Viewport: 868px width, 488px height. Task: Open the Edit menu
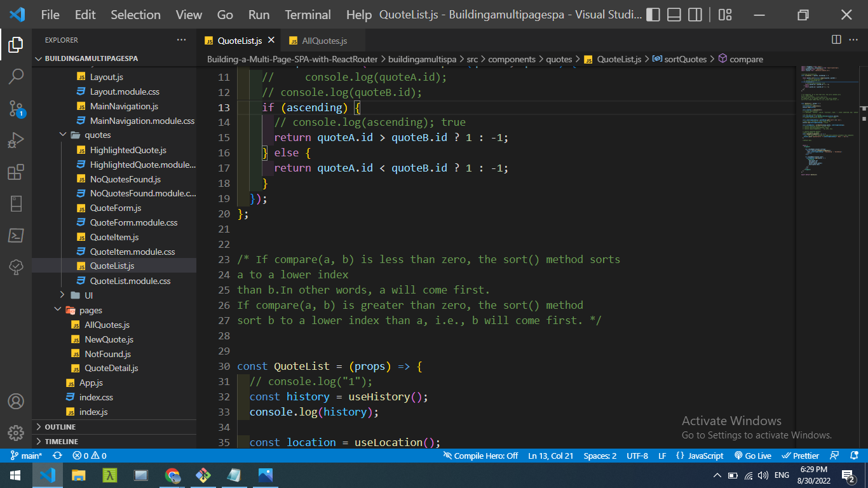pos(85,15)
